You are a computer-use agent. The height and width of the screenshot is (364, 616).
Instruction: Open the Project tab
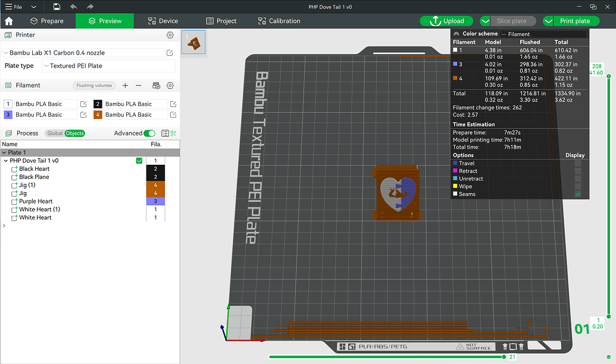click(221, 21)
